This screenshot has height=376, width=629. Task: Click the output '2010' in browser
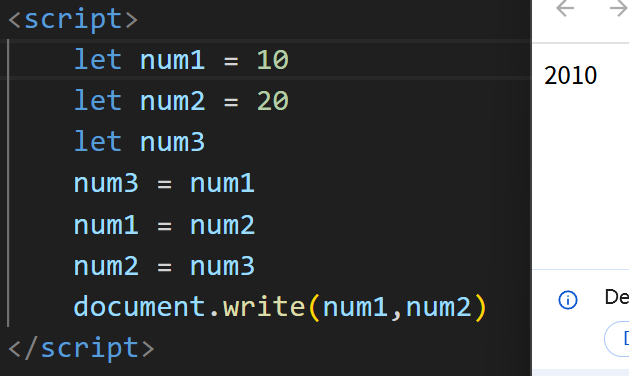click(570, 75)
